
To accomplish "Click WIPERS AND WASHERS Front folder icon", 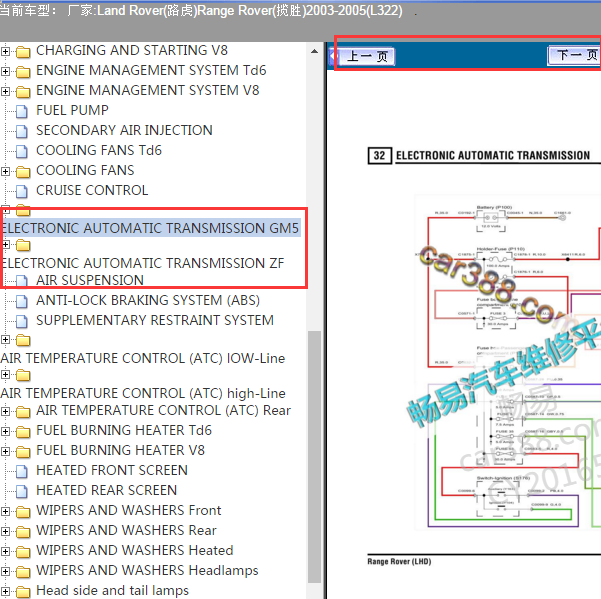I will tap(23, 512).
